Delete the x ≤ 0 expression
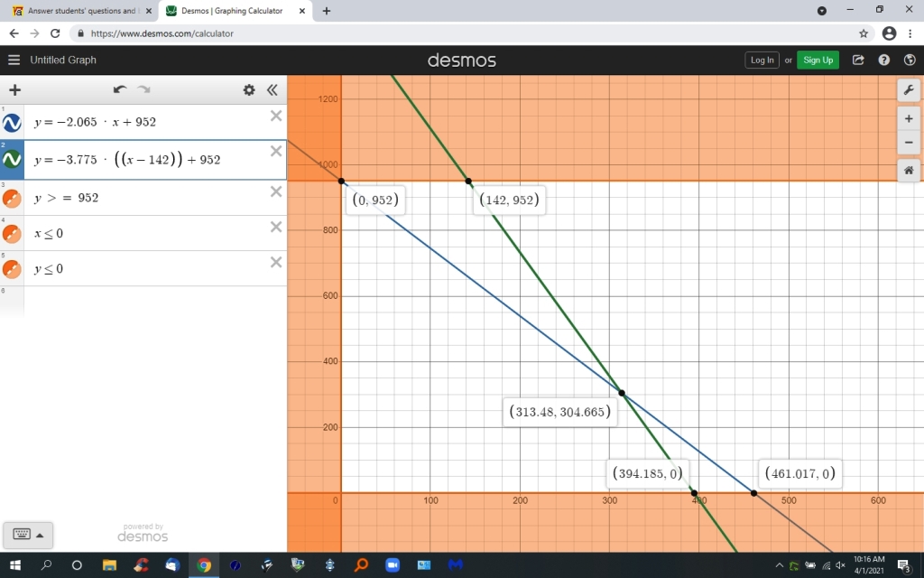This screenshot has height=578, width=924. click(276, 227)
